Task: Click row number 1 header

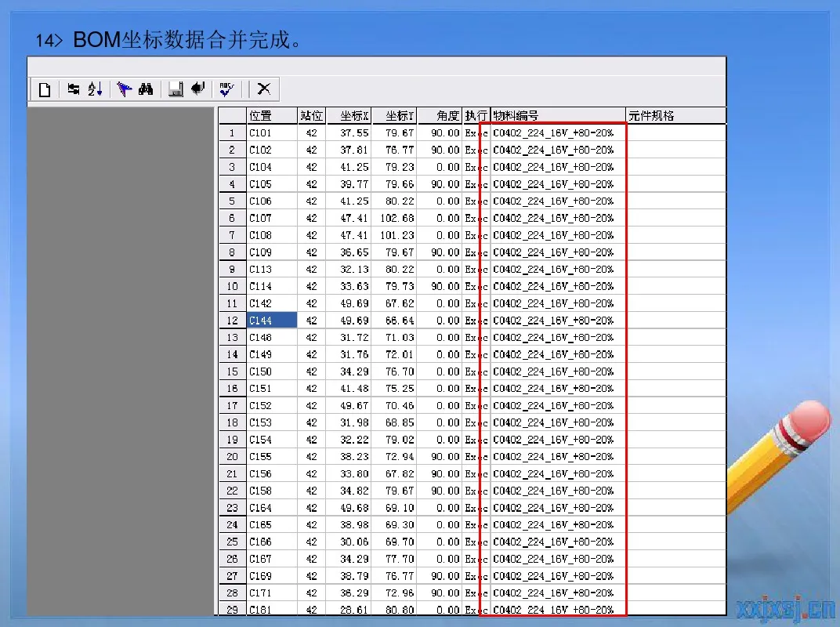Action: click(x=232, y=133)
